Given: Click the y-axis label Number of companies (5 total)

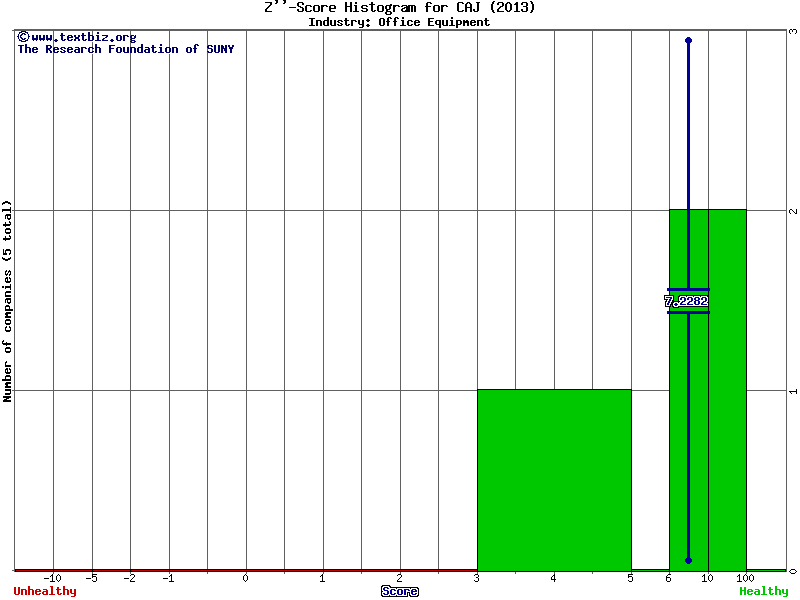Looking at the screenshot, I should click(7, 301).
